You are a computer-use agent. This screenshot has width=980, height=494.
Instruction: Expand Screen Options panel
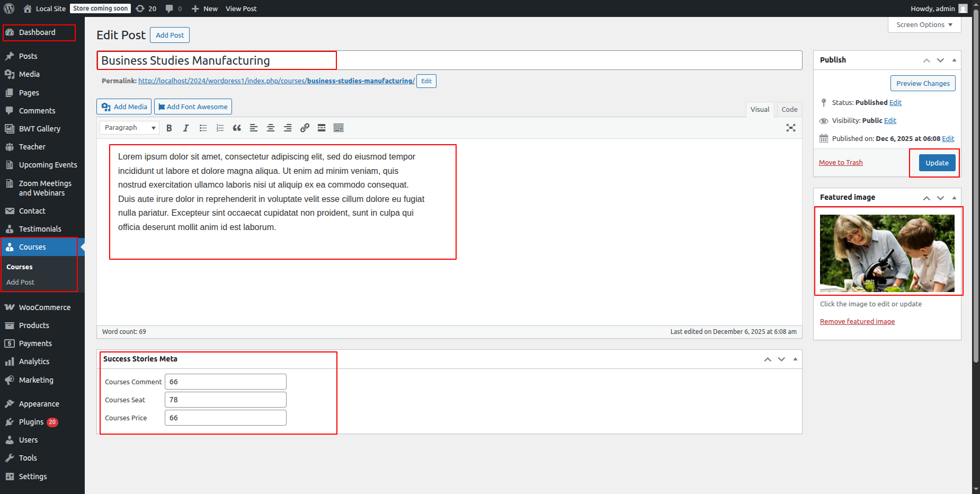924,25
